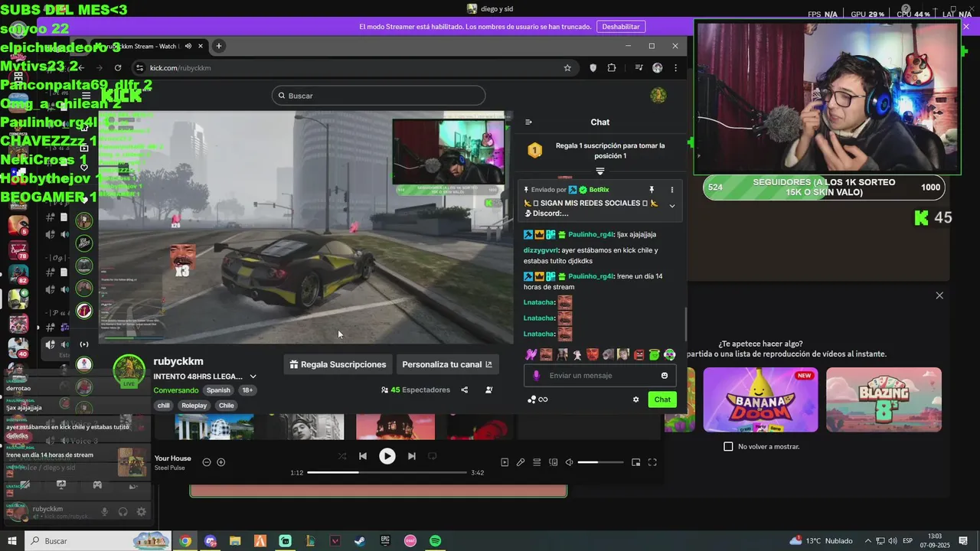The image size is (980, 551).
Task: Open Chrome from the taskbar
Action: pyautogui.click(x=185, y=541)
